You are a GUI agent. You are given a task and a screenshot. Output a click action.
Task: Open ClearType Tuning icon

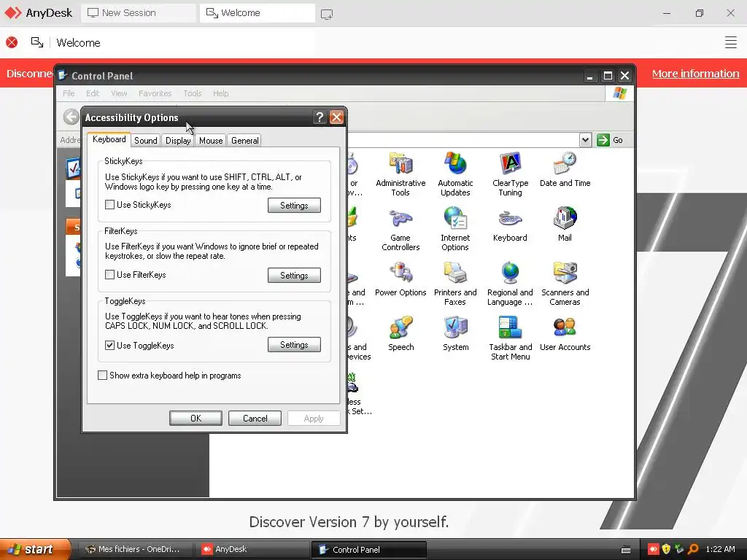coord(510,174)
